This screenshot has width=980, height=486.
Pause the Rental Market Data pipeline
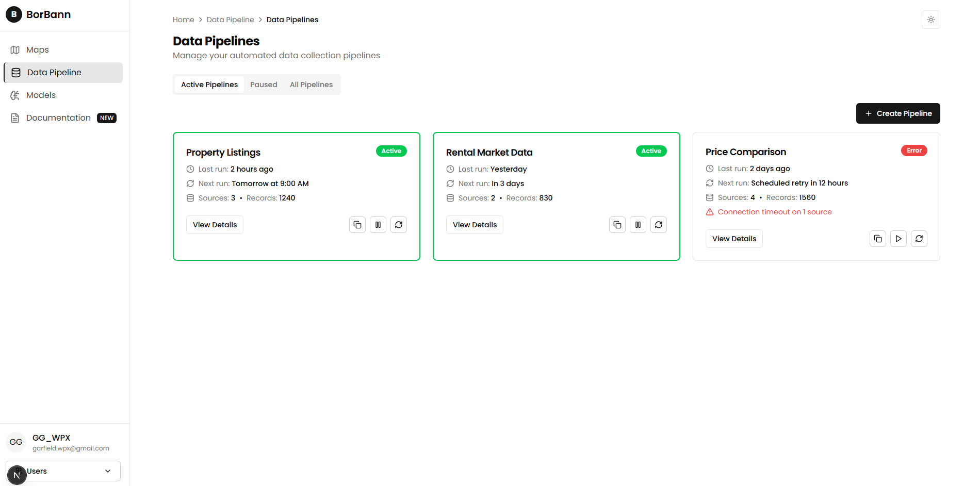pos(638,225)
